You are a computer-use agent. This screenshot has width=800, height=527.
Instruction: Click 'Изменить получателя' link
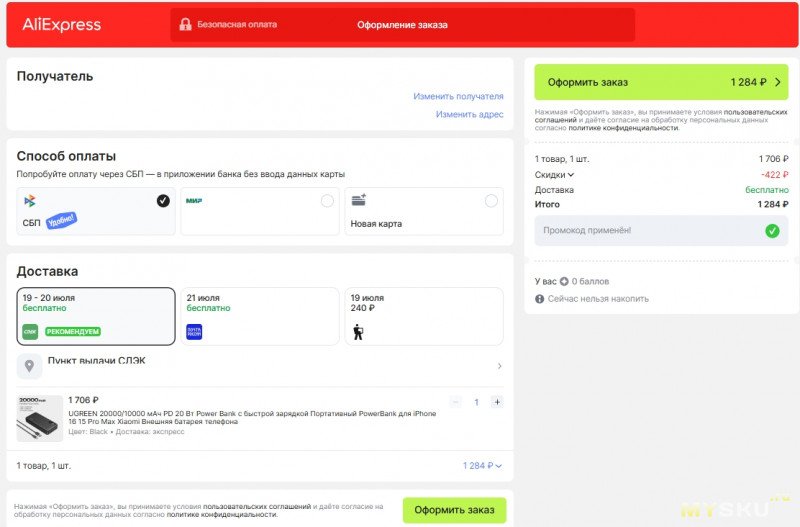[458, 96]
